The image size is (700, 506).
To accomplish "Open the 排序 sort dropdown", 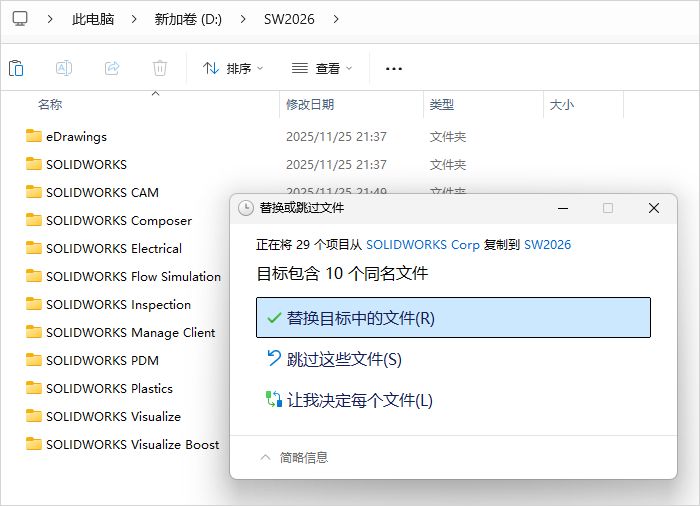I will pyautogui.click(x=233, y=68).
